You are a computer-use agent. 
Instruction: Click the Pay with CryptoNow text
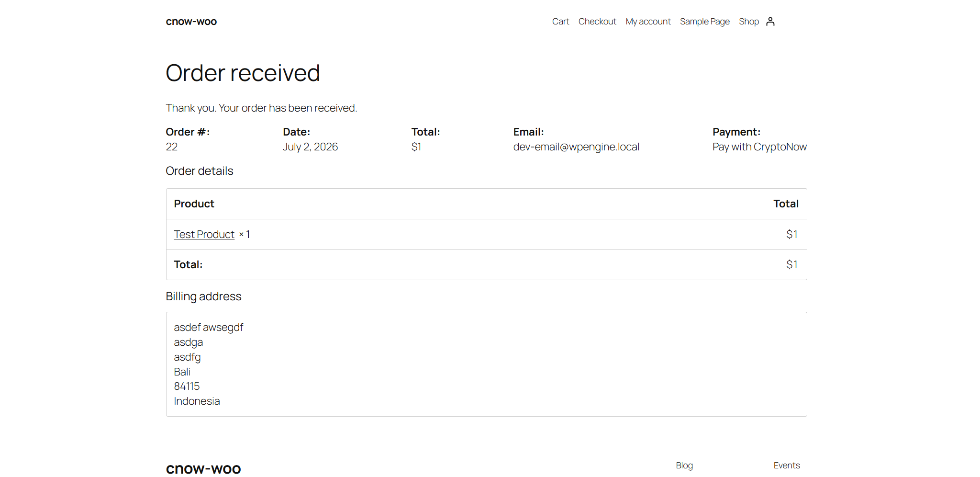click(759, 147)
